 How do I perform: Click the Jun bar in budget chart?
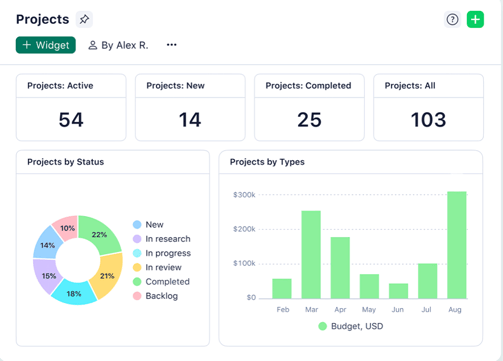click(x=398, y=291)
